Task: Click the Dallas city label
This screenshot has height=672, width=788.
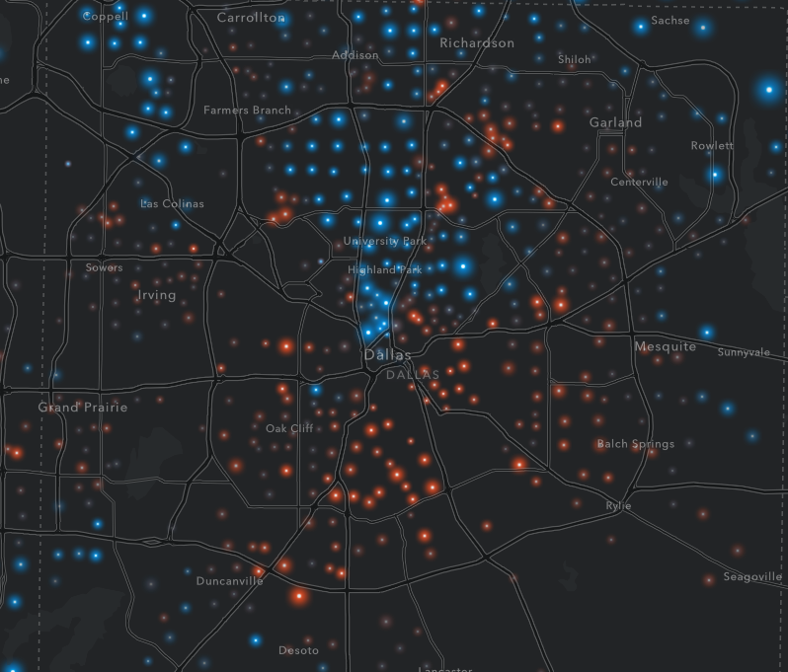Action: pos(387,354)
